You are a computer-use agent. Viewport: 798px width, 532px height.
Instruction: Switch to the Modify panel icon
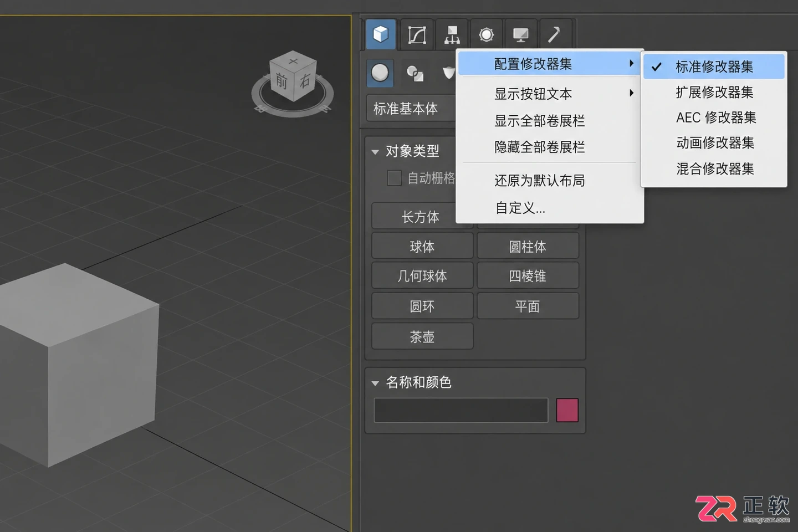click(x=417, y=35)
